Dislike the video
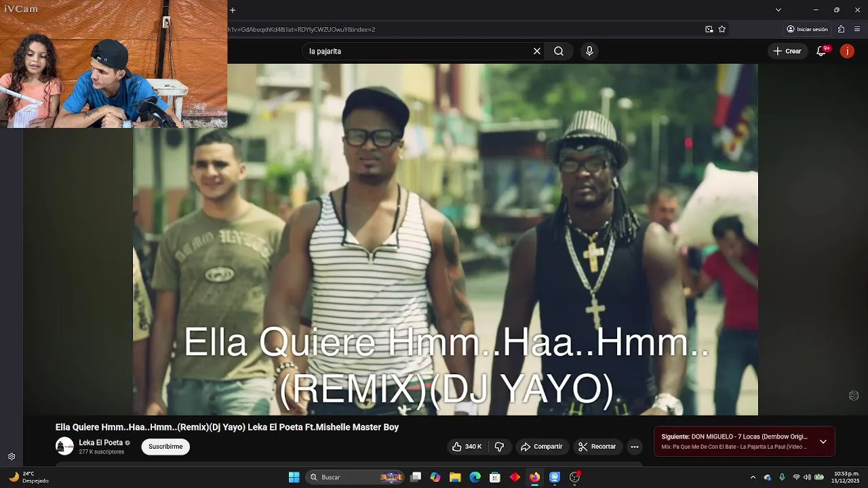The width and height of the screenshot is (868, 488). click(x=500, y=447)
